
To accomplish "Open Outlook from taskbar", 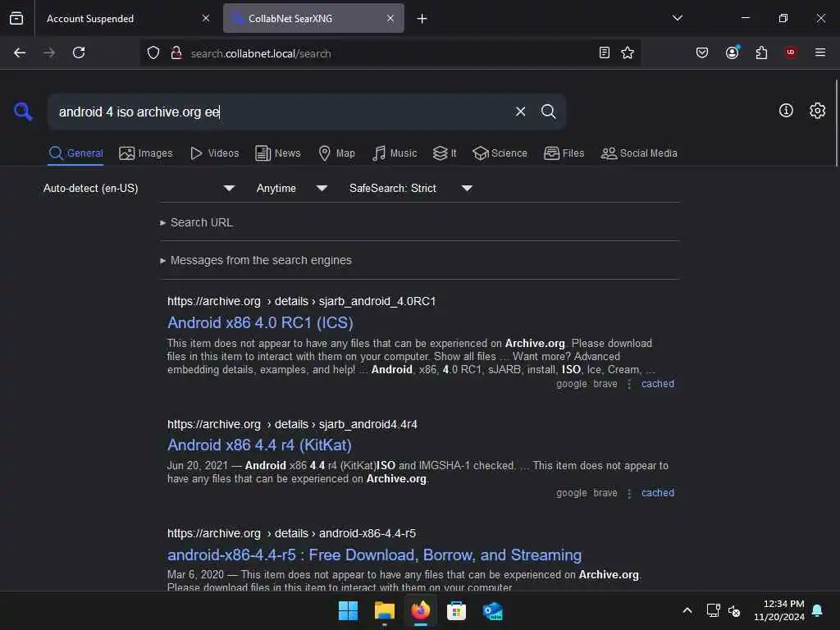I will 492,610.
